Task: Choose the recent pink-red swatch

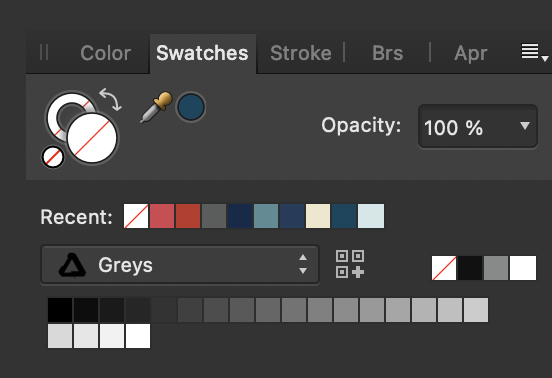Action: pos(162,216)
